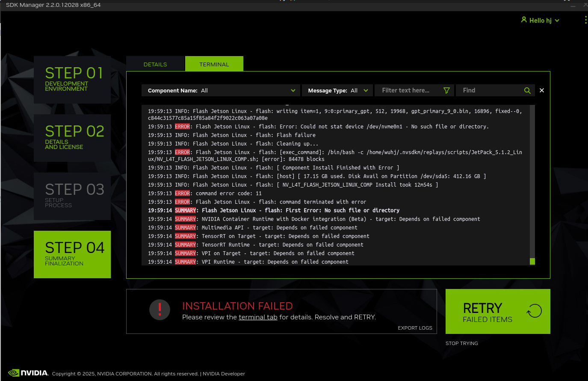The width and height of the screenshot is (588, 381).
Task: Click 'Component Install Finished with Error' line
Action: click(x=274, y=168)
